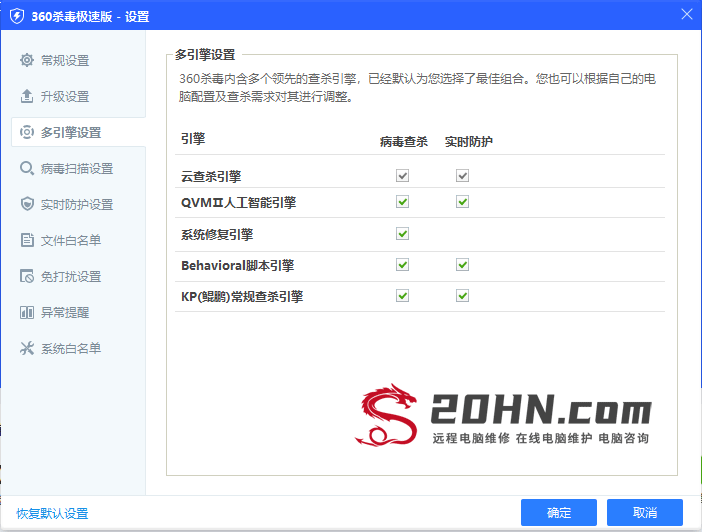This screenshot has width=702, height=532.
Task: Click the chart icon for 异常提醒
Action: click(27, 312)
